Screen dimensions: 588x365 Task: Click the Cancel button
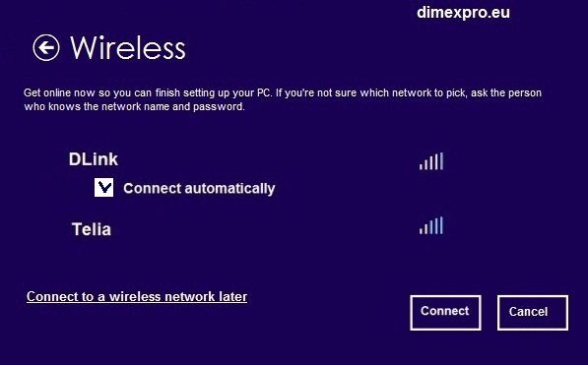[x=533, y=313]
